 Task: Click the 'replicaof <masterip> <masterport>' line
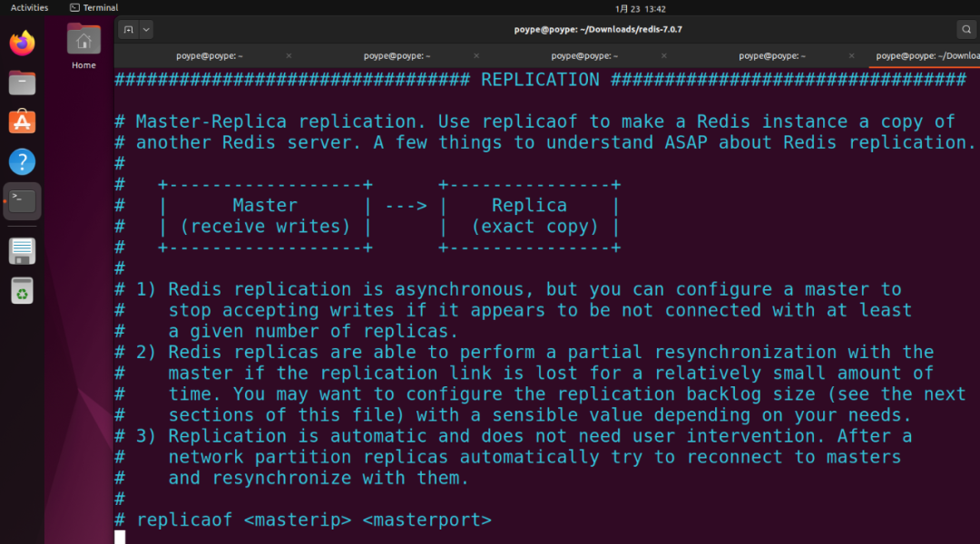tap(313, 520)
